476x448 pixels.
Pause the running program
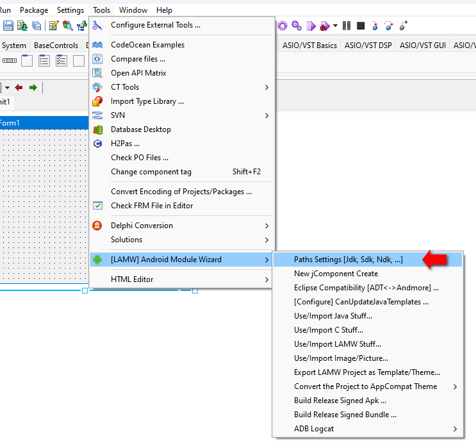(347, 26)
